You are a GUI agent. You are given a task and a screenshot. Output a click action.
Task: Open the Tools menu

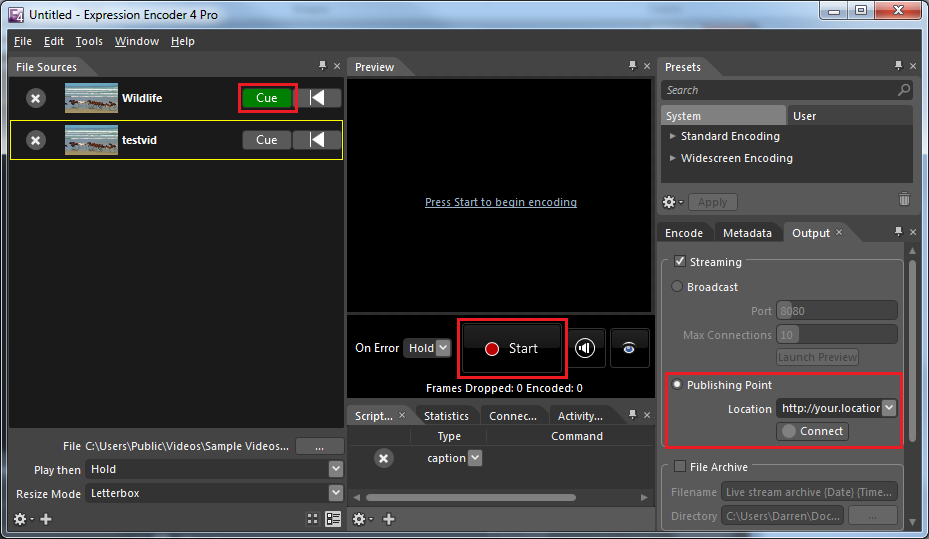coord(89,41)
